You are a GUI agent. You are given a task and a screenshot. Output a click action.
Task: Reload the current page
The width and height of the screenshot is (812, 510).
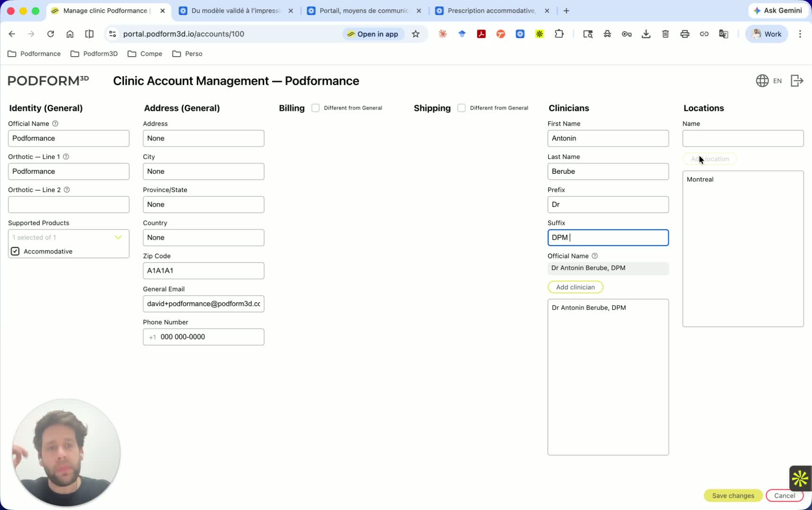click(x=51, y=34)
